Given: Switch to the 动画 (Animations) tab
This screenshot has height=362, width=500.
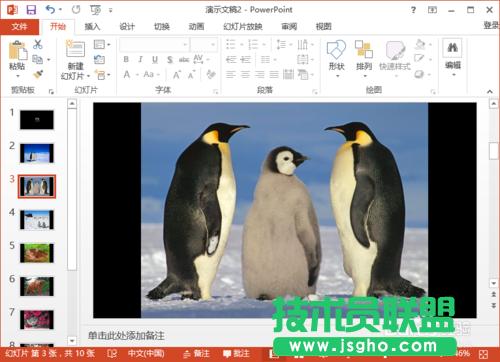Looking at the screenshot, I should [x=196, y=26].
